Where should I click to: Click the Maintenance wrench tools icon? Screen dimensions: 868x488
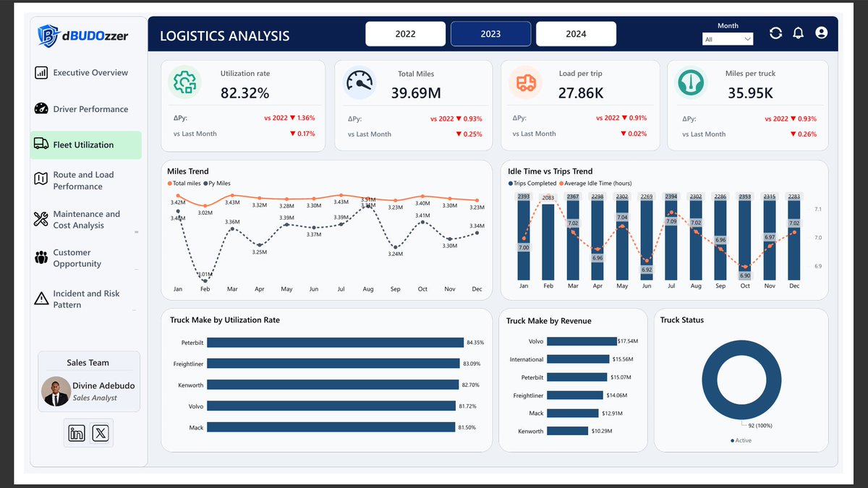coord(41,219)
